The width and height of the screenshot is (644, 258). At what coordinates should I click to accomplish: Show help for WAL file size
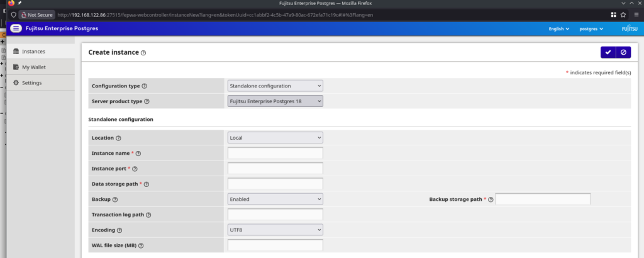[x=141, y=246]
